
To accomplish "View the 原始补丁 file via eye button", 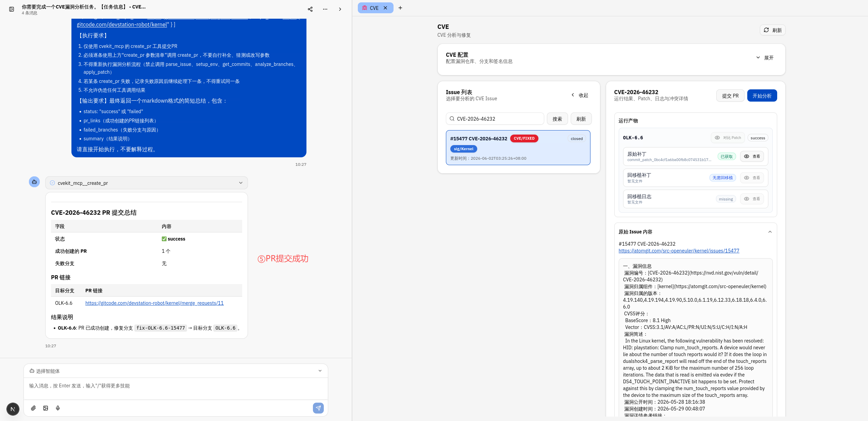I will click(x=752, y=156).
